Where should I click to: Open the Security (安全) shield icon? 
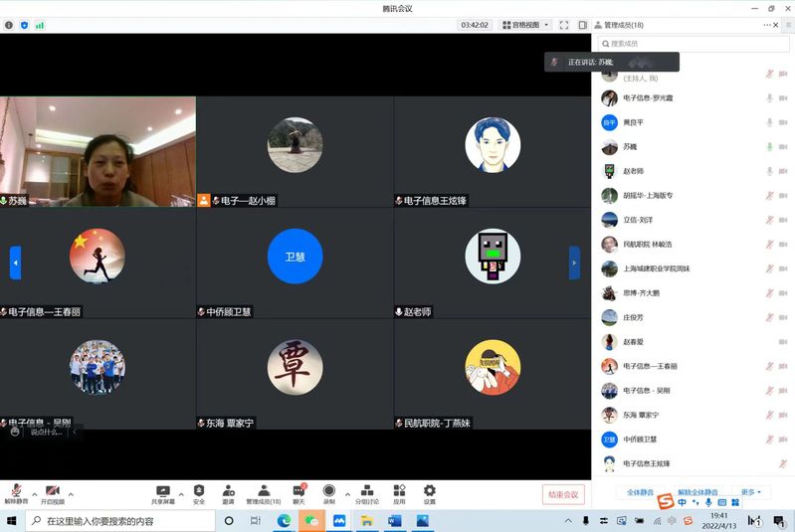199,491
